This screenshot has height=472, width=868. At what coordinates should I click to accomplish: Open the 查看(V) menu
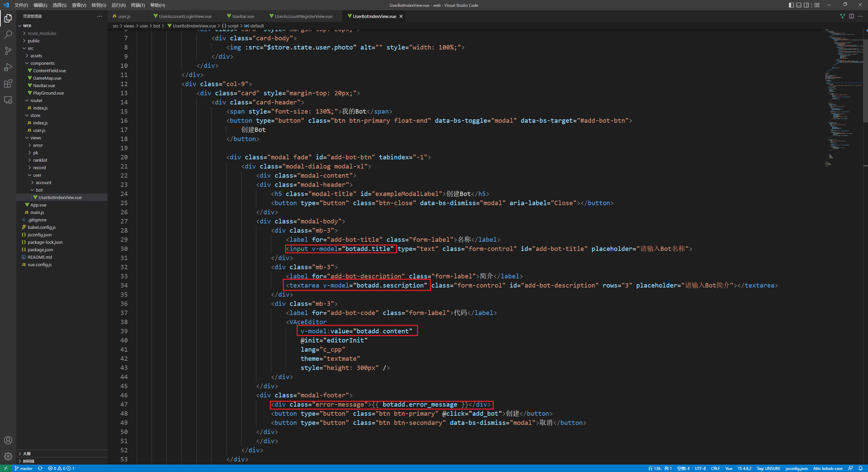79,5
